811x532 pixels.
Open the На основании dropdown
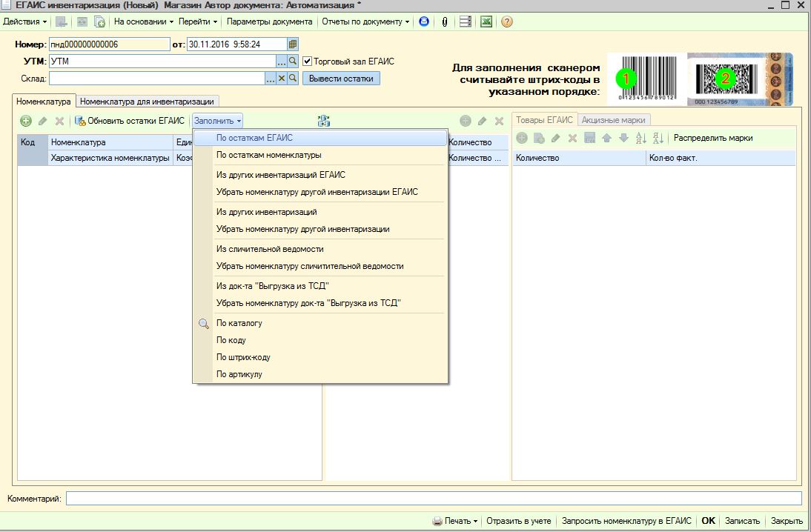pos(144,21)
